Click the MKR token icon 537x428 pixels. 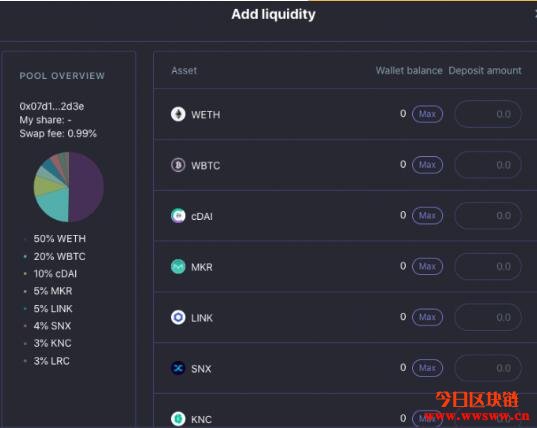178,266
